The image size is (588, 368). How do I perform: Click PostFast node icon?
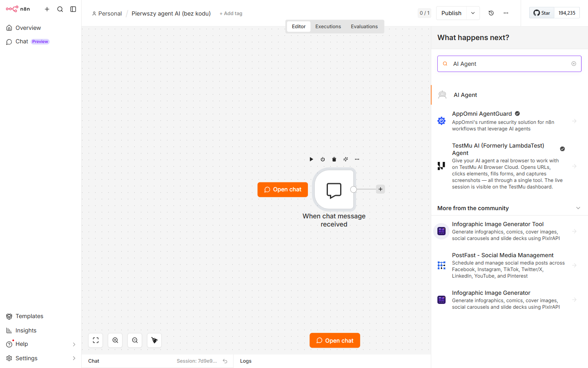(441, 265)
